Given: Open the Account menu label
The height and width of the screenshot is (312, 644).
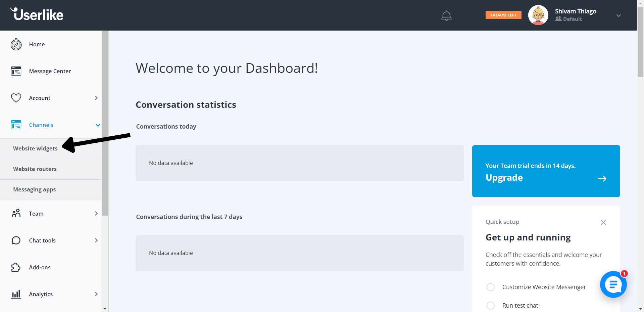Looking at the screenshot, I should [x=40, y=98].
